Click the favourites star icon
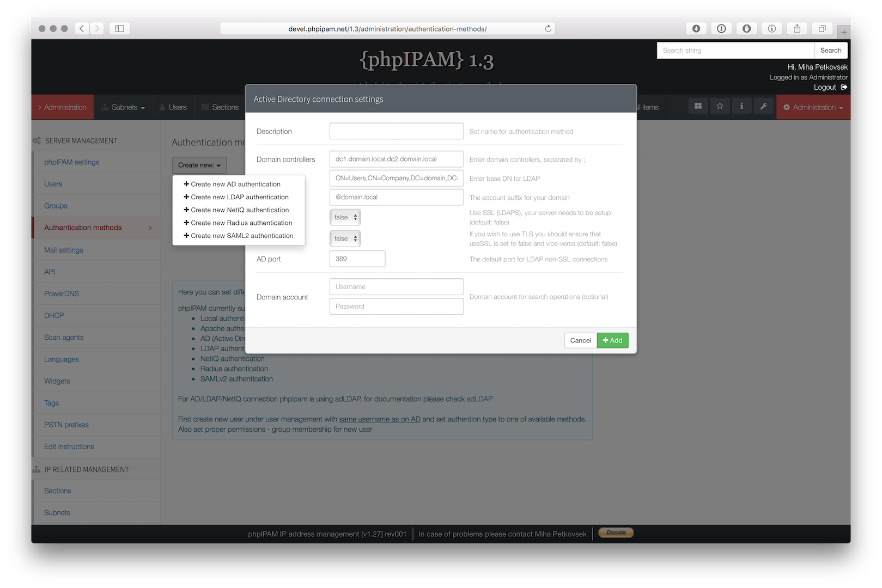 click(x=720, y=106)
